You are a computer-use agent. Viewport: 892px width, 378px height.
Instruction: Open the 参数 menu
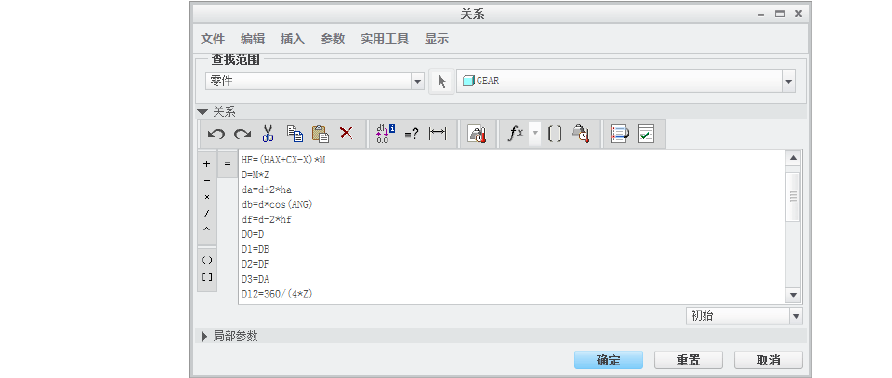point(333,39)
